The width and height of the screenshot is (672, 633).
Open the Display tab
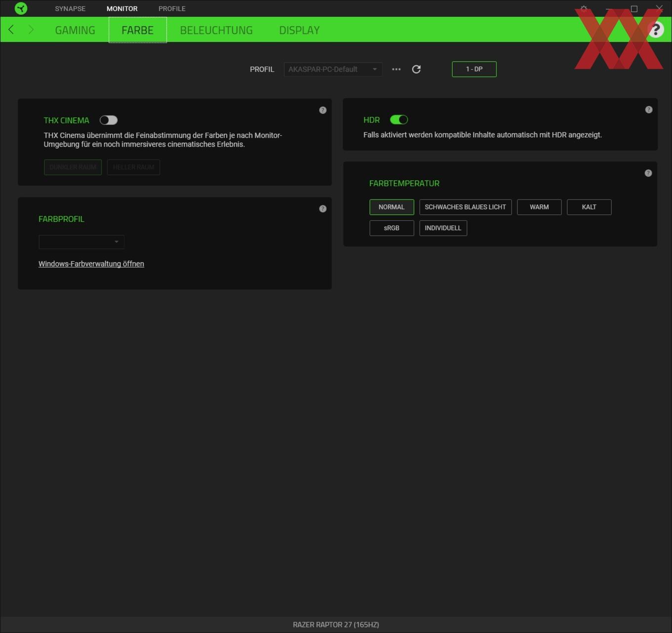pyautogui.click(x=299, y=30)
